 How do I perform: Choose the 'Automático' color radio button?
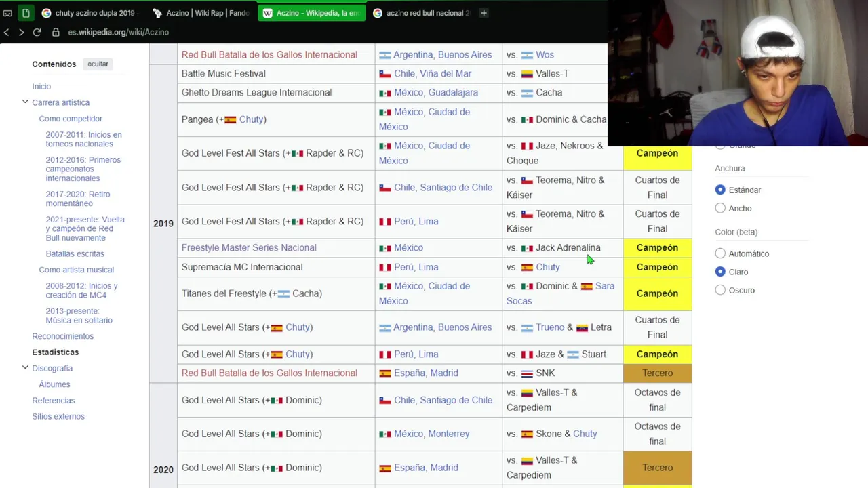[720, 253]
